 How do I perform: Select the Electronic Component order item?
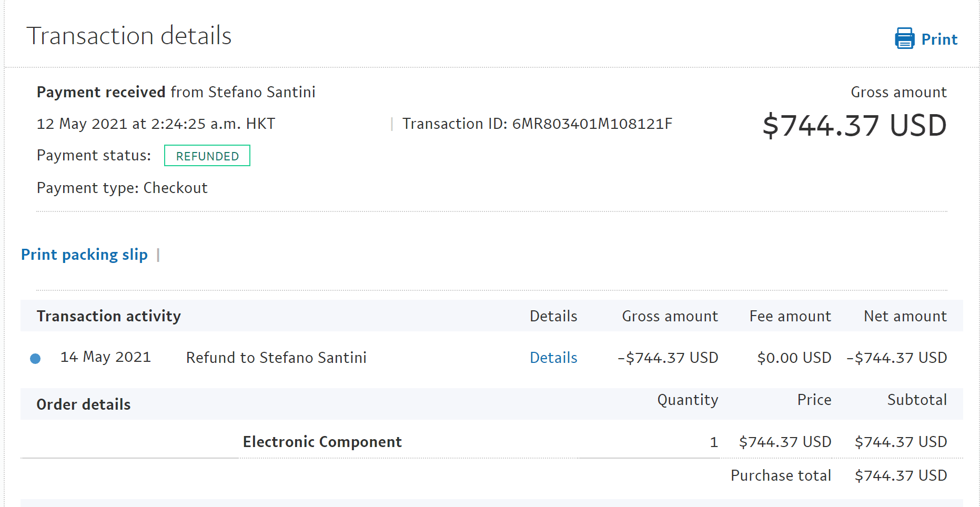tap(322, 442)
